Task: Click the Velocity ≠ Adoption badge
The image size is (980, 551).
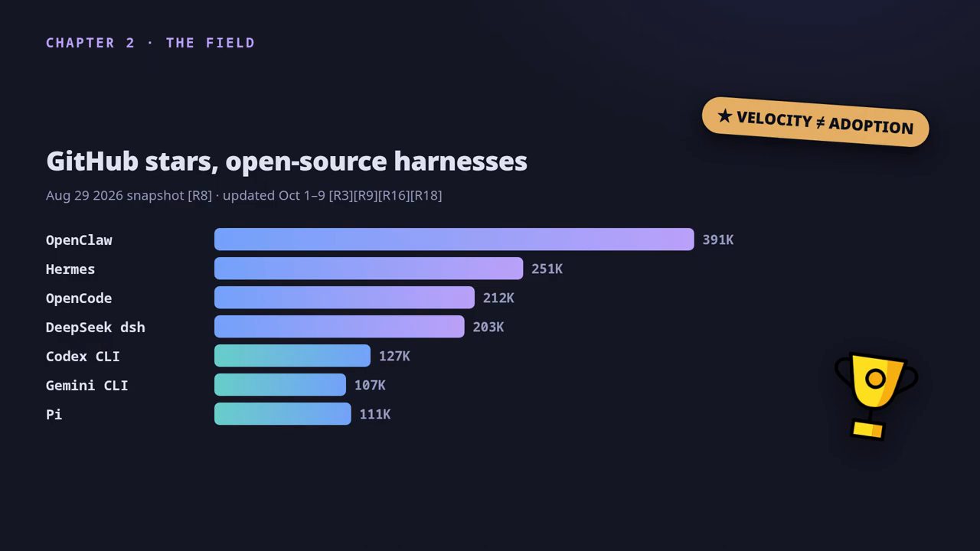Action: tap(815, 122)
